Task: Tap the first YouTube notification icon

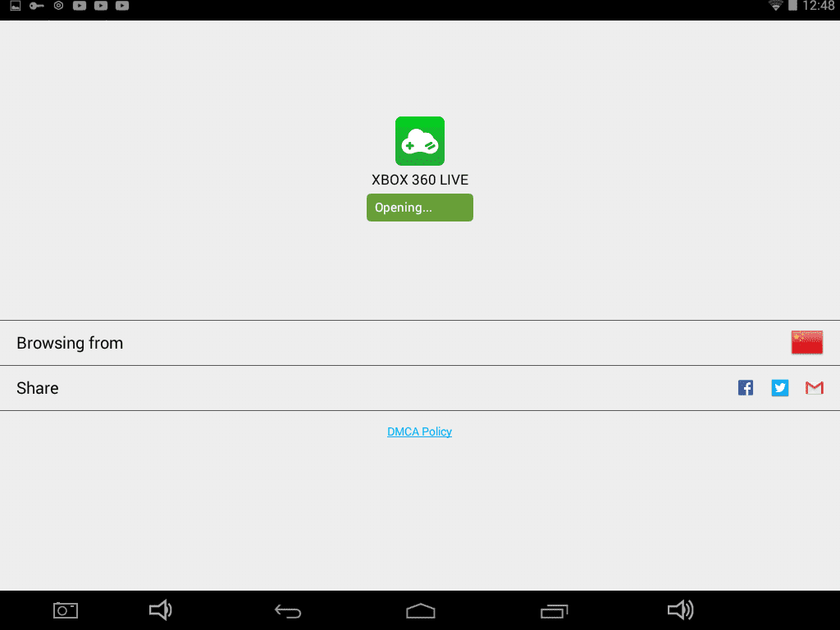Action: click(80, 6)
